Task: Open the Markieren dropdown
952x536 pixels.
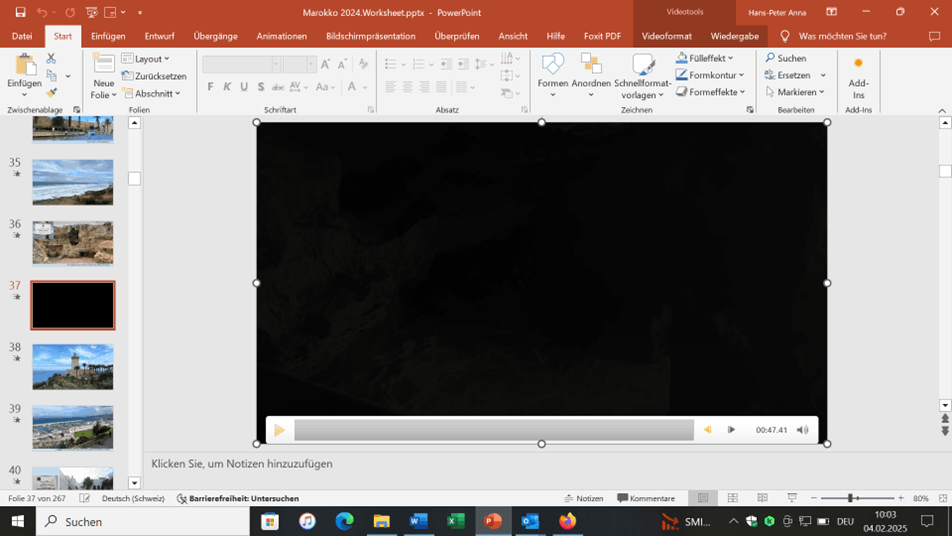Action: point(795,92)
